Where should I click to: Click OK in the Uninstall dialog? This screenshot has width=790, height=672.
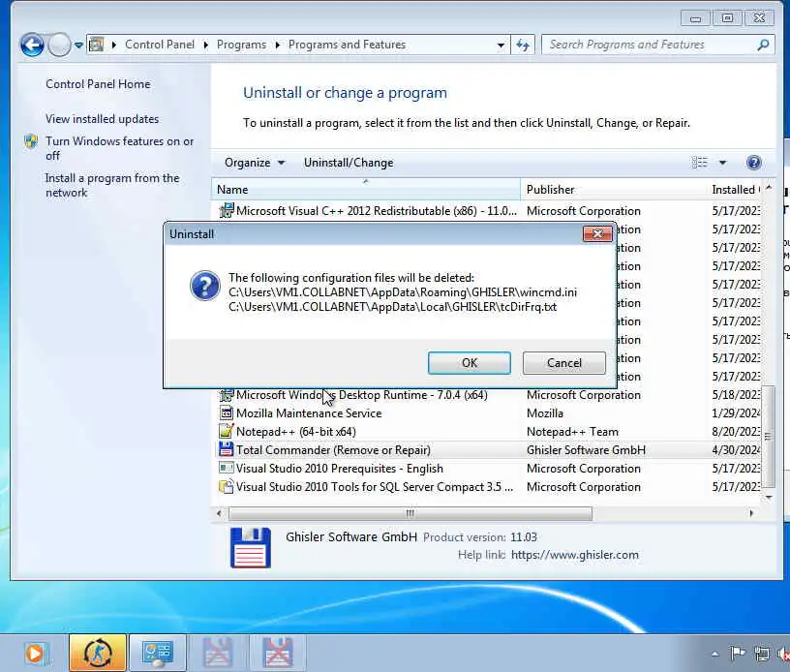[469, 363]
